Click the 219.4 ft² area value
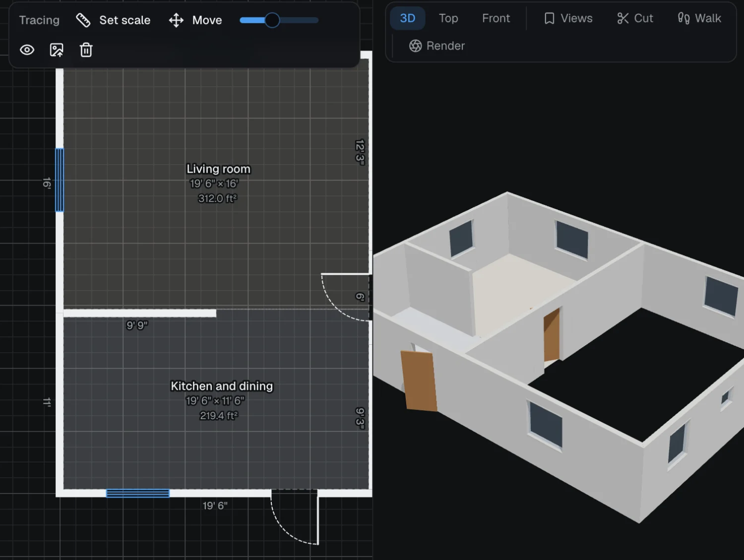This screenshot has height=560, width=744. click(219, 416)
